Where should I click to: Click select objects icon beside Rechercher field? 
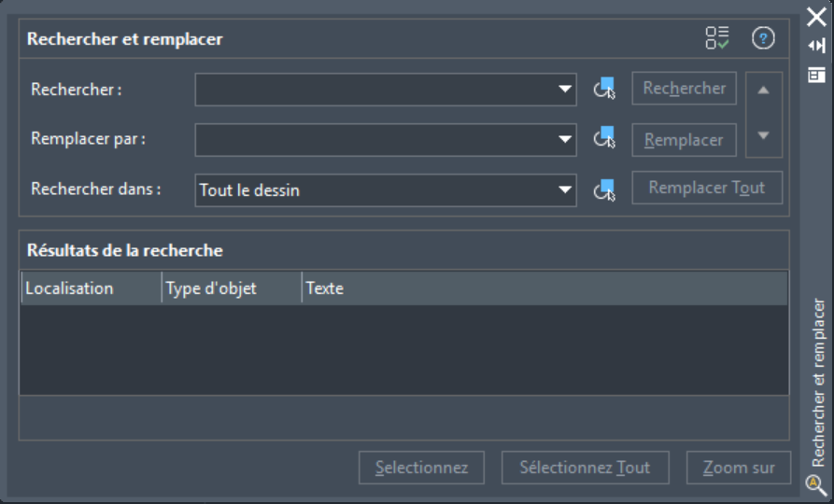605,89
